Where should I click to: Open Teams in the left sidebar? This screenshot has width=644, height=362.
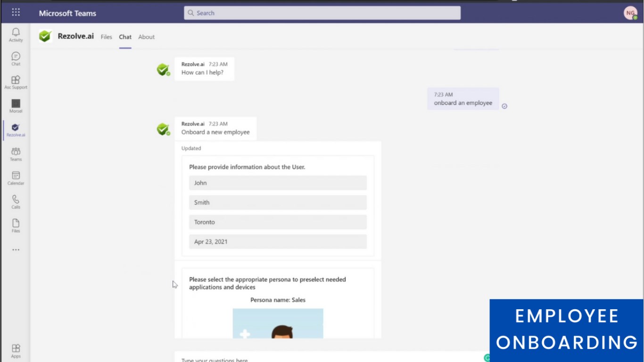click(16, 154)
